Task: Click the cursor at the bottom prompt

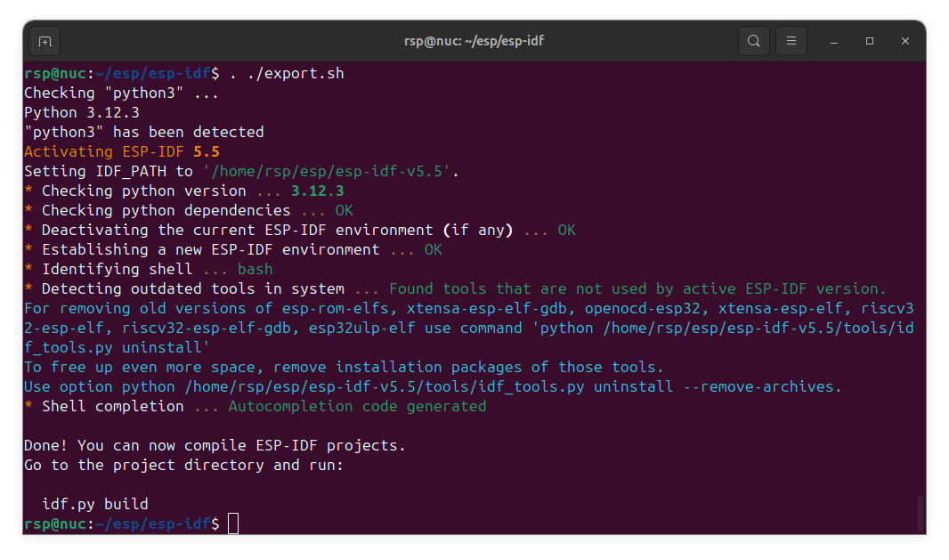Action: tap(233, 523)
